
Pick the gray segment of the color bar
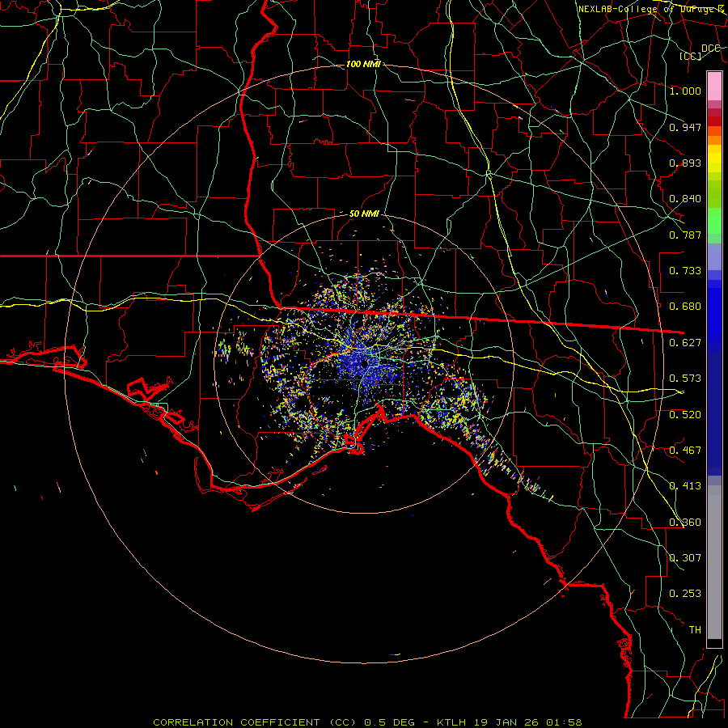(714, 562)
